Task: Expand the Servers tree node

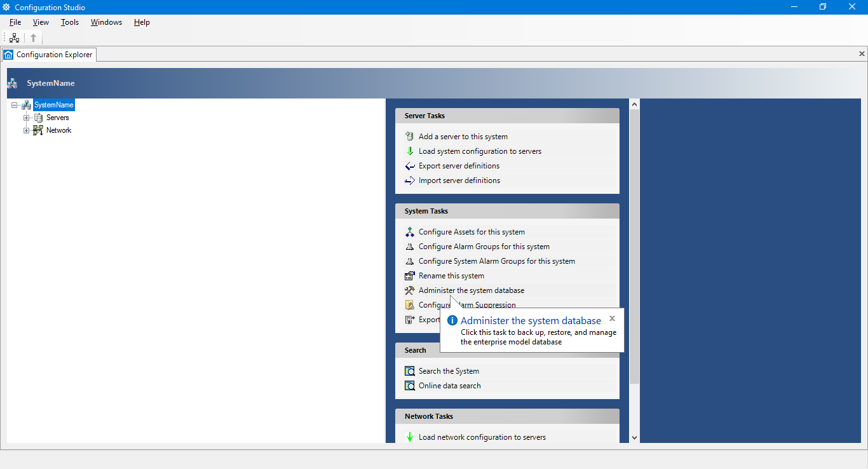Action: (x=27, y=118)
